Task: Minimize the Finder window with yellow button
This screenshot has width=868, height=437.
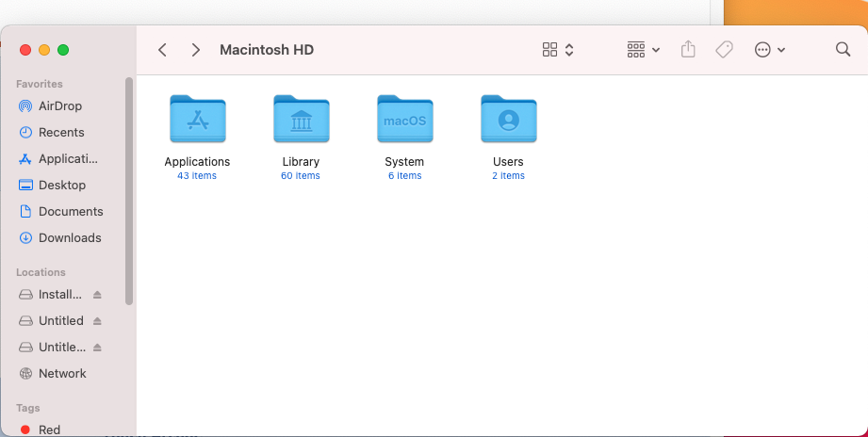Action: [x=44, y=50]
